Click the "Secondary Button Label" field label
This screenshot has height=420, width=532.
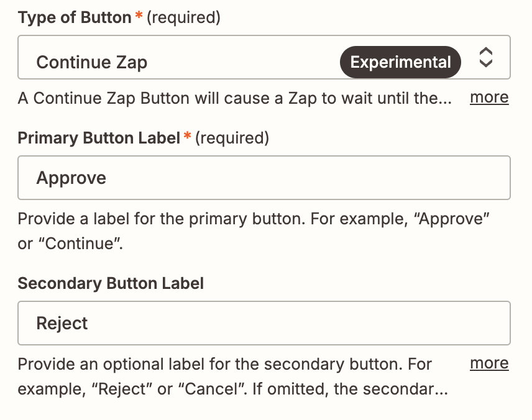click(111, 283)
